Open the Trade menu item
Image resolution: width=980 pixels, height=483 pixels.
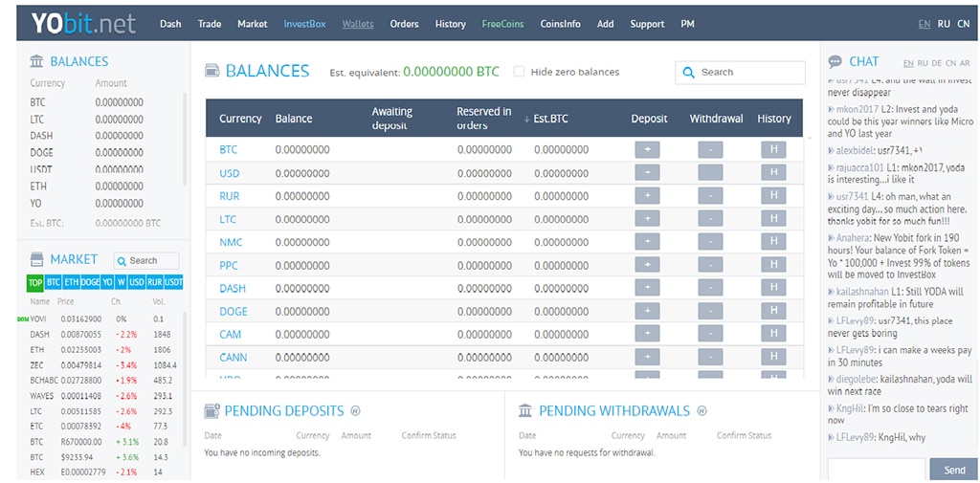[x=210, y=24]
